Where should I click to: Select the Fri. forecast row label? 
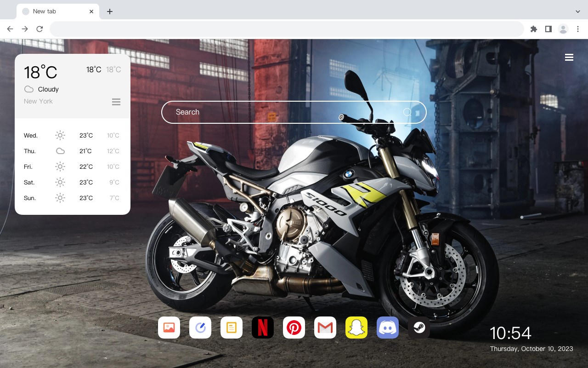(28, 167)
